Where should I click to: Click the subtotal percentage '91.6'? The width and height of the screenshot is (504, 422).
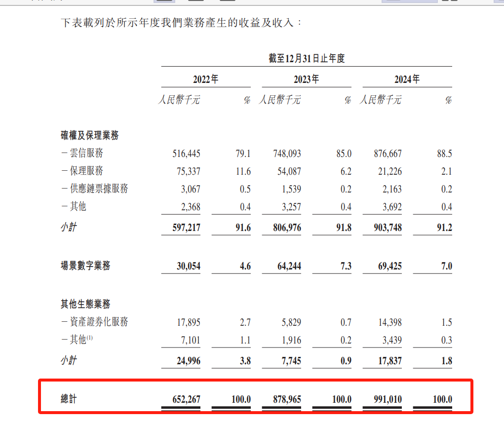(x=243, y=228)
